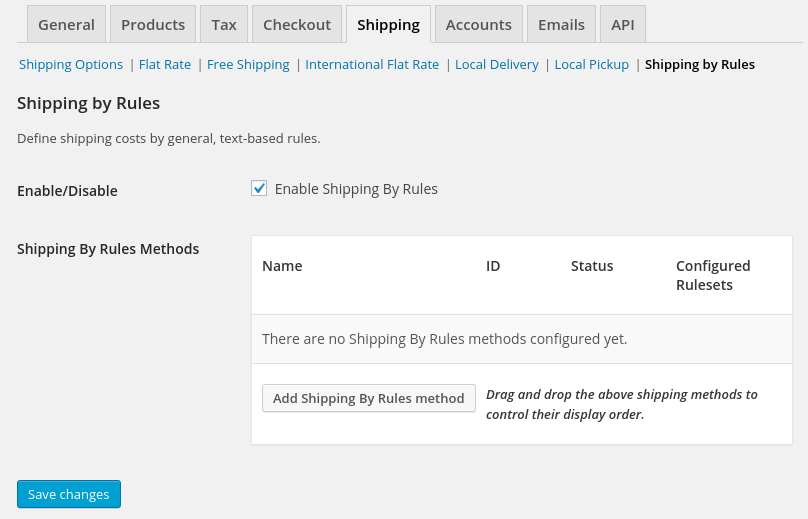The width and height of the screenshot is (808, 519).
Task: Open the Checkout tab
Action: [x=297, y=24]
